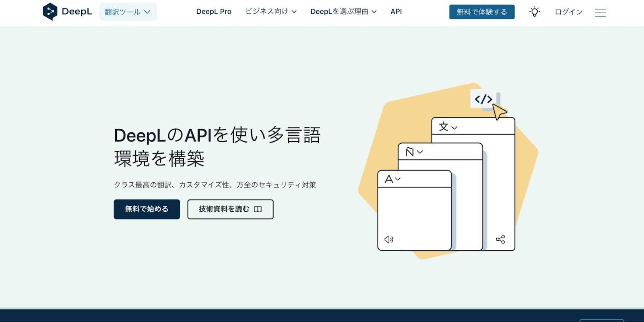
Task: Open the Ñ language dropdown in illustration
Action: (414, 152)
